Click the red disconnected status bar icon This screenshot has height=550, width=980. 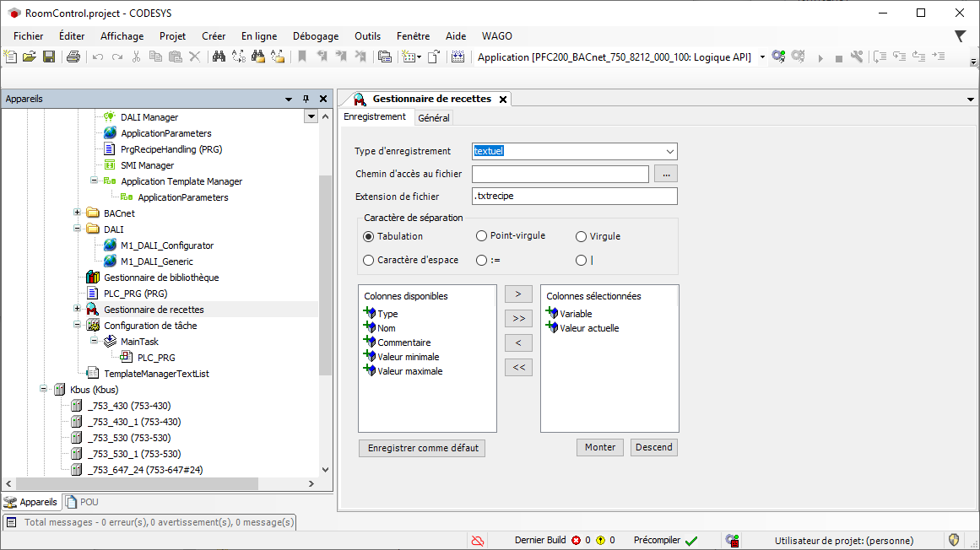tap(478, 541)
